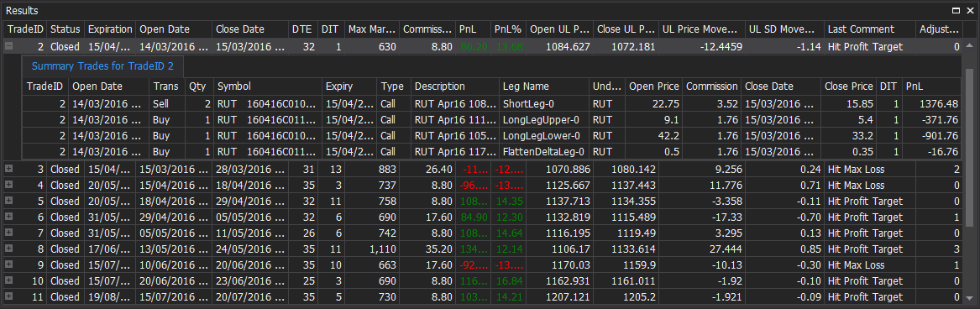Sort by main Open Date column header

[174, 29]
